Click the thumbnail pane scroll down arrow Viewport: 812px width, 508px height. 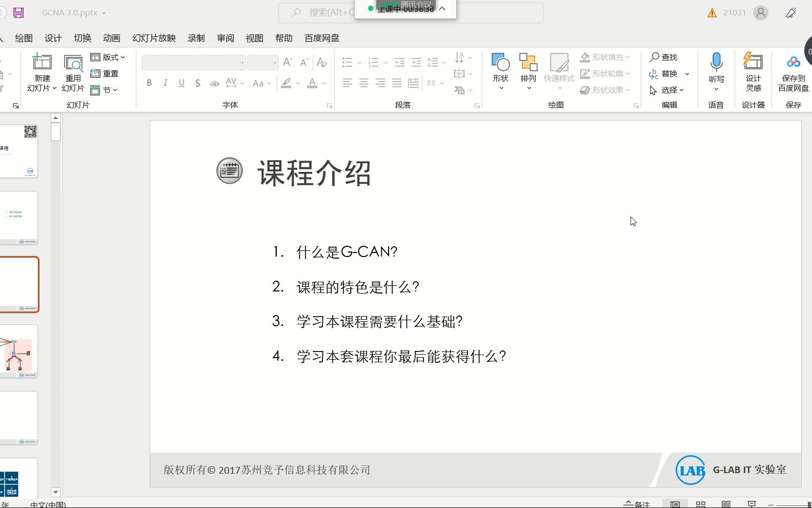click(56, 492)
